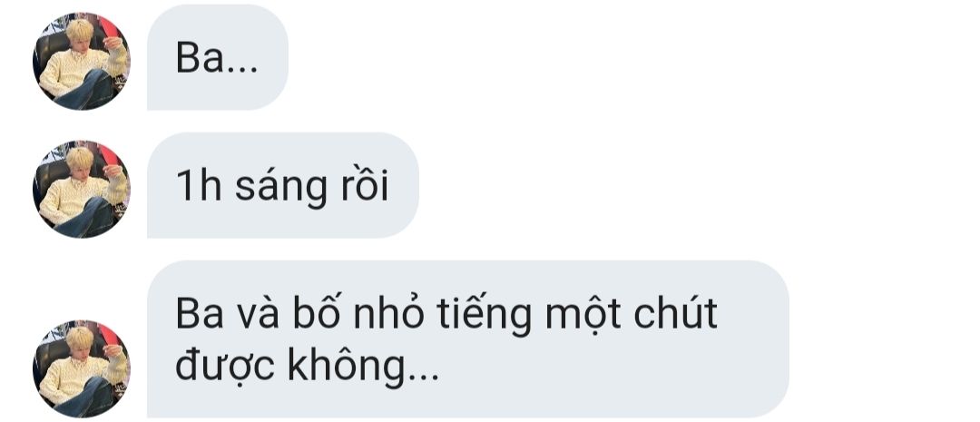Image resolution: width=980 pixels, height=422 pixels.
Task: Select the "Ba..." message bubble
Action: [218, 57]
